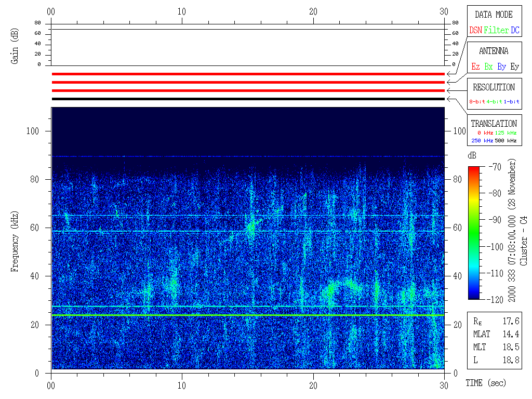Select the red Ez antenna label

click(475, 66)
